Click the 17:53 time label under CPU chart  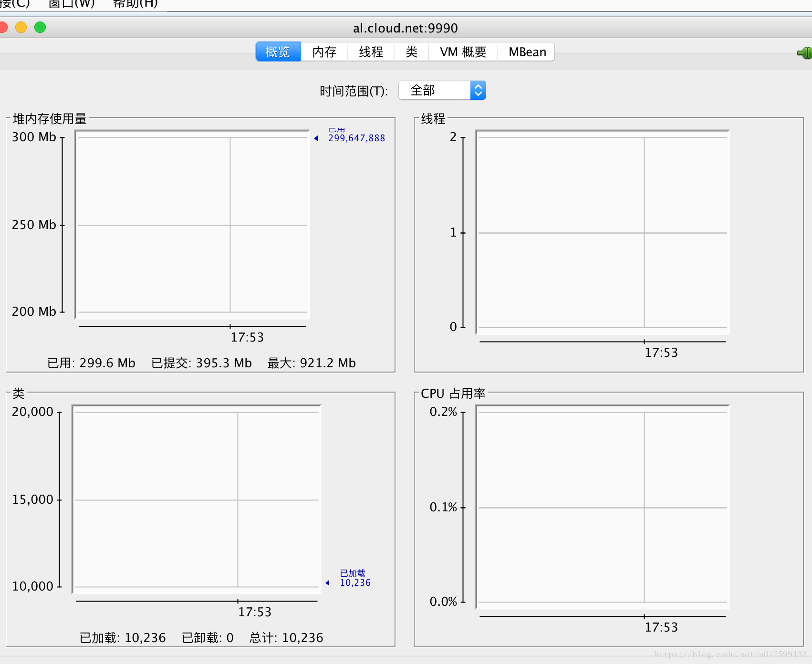tap(661, 627)
